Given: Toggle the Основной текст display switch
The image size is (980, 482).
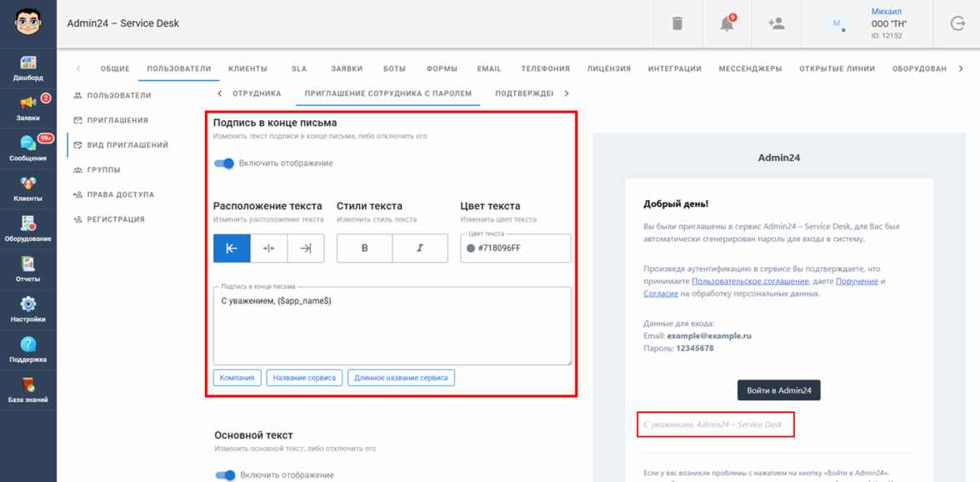Looking at the screenshot, I should (225, 474).
